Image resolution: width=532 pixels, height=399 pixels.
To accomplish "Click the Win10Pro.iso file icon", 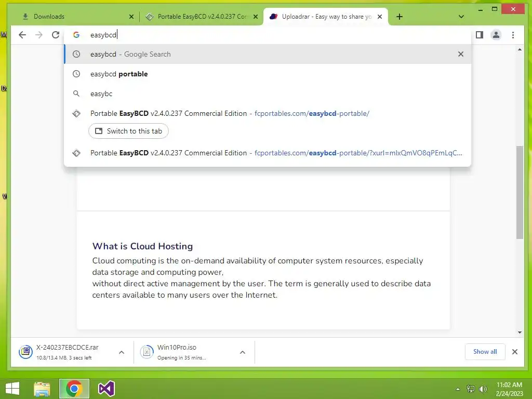I will 147,352.
